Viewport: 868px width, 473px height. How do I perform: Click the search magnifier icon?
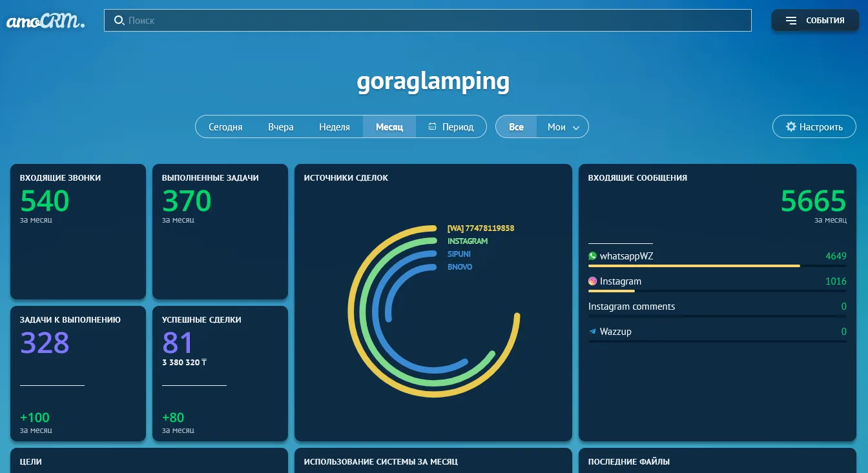[x=119, y=21]
